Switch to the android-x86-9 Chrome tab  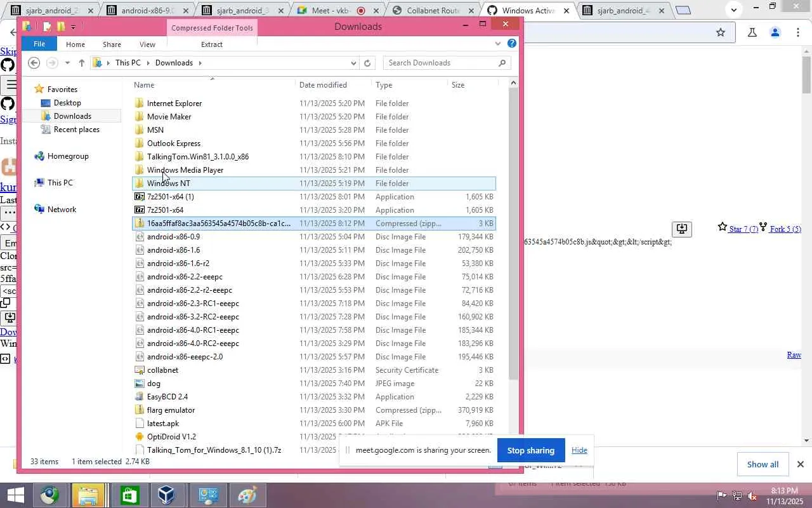click(147, 11)
